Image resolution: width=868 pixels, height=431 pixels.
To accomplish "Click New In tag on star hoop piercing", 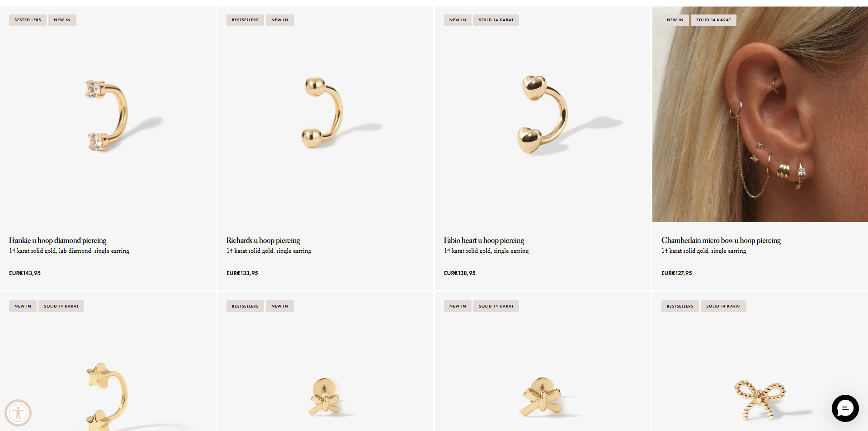I will pyautogui.click(x=23, y=306).
